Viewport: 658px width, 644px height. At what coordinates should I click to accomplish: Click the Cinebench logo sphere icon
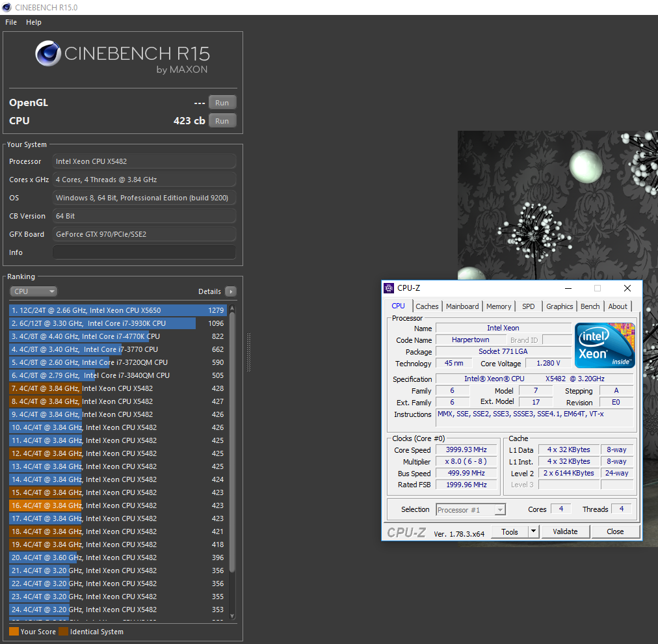tap(48, 54)
